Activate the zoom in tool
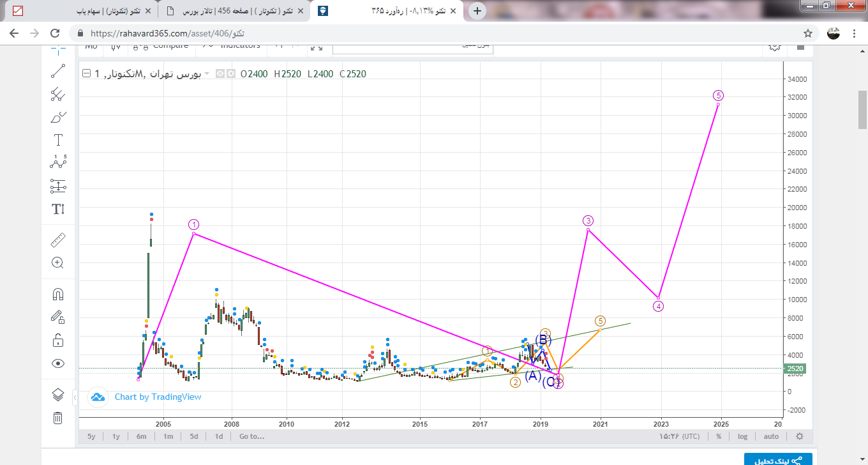 pyautogui.click(x=58, y=263)
